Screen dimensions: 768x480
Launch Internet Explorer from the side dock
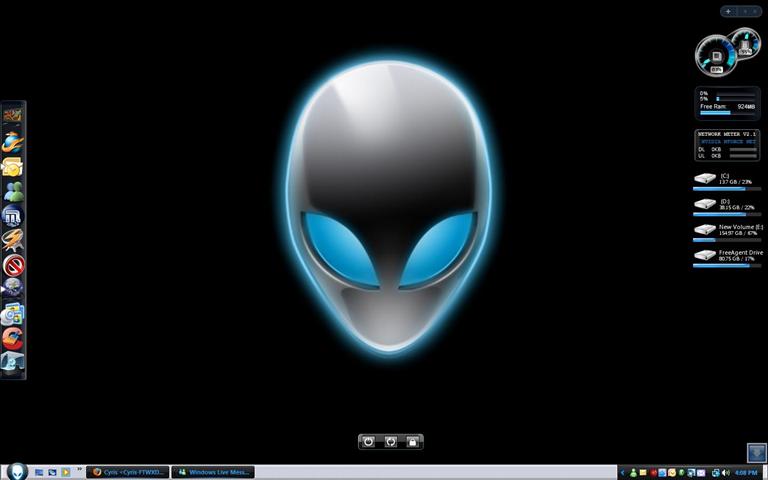pos(13,142)
